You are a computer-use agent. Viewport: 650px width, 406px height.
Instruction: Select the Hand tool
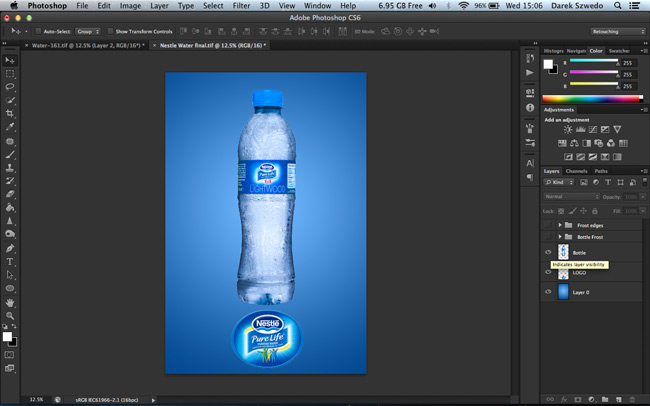[x=10, y=303]
